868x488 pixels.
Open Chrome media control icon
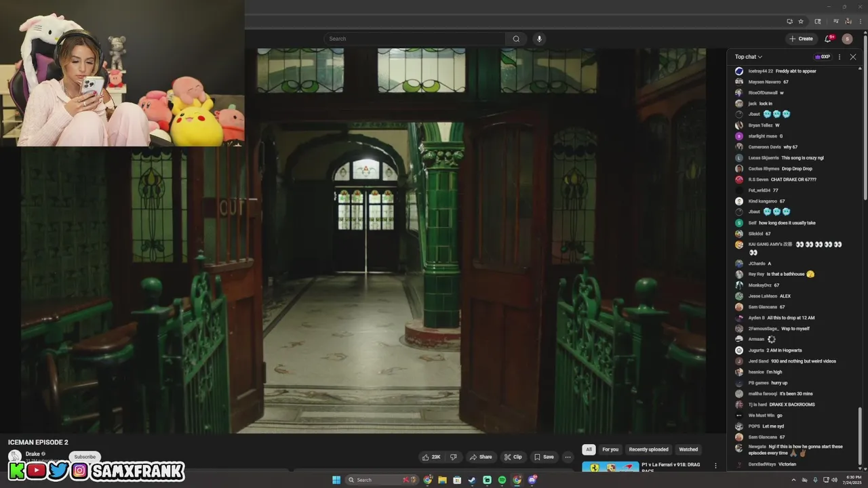tap(837, 21)
